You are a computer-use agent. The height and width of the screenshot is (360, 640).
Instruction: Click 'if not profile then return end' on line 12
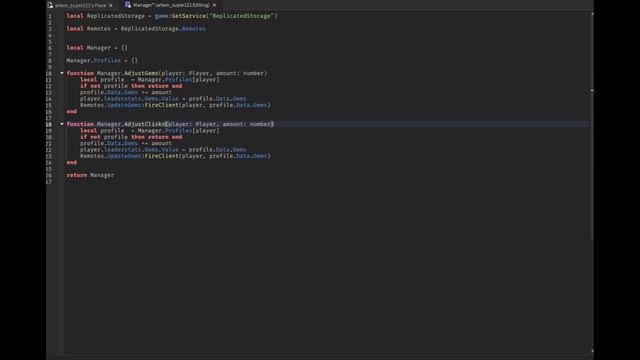tap(131, 86)
